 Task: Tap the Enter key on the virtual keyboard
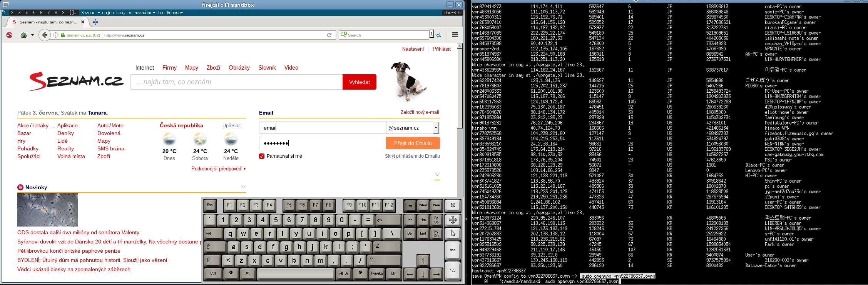click(x=386, y=247)
